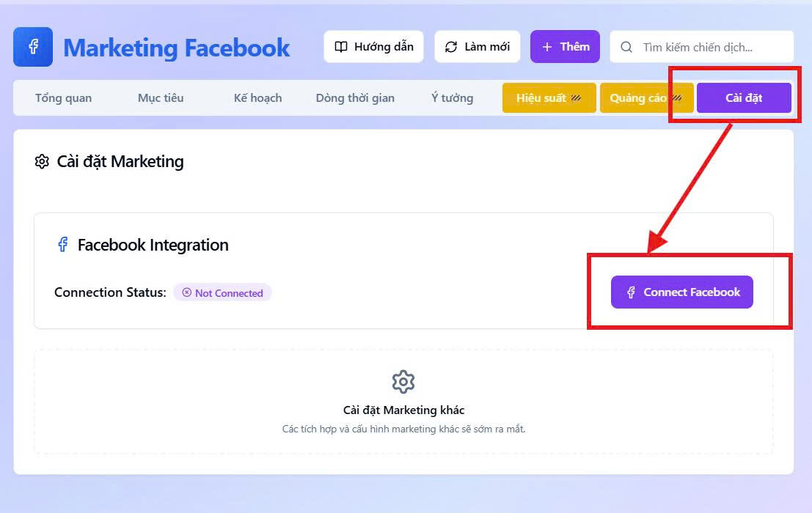This screenshot has height=513, width=812.
Task: Click the book icon in Hướng dẫn
Action: pos(341,47)
